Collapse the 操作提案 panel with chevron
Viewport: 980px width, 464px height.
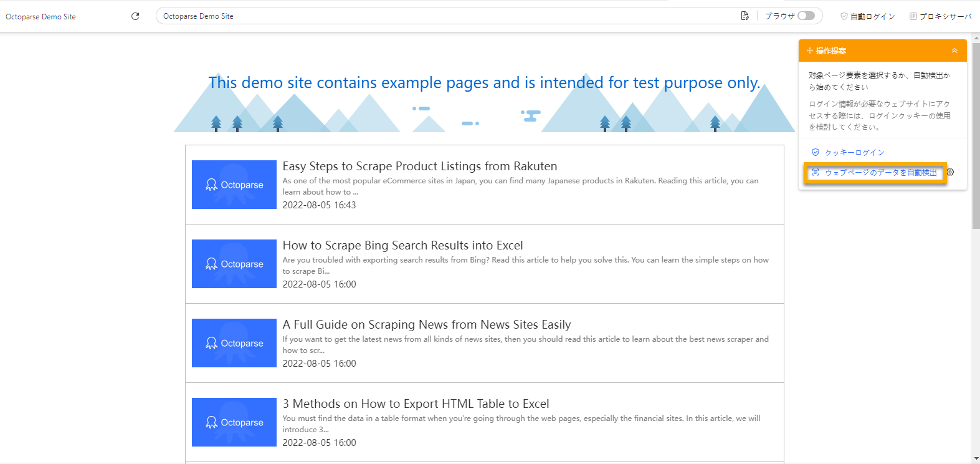coord(954,51)
